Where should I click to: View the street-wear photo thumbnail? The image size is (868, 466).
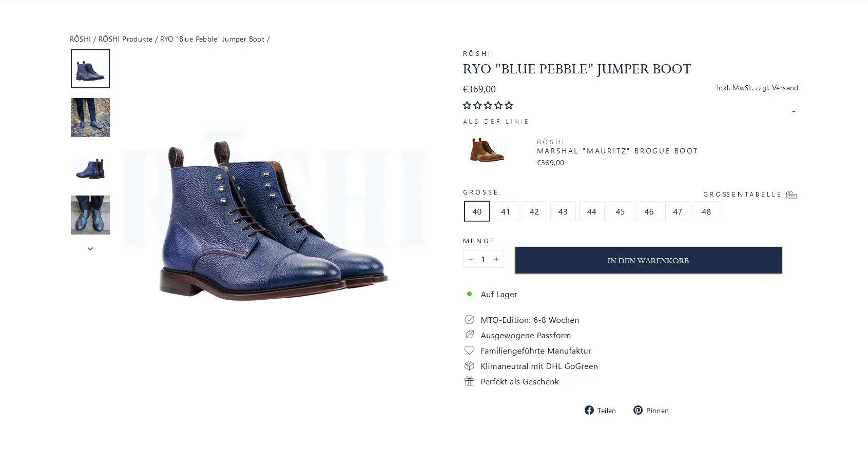tap(90, 118)
